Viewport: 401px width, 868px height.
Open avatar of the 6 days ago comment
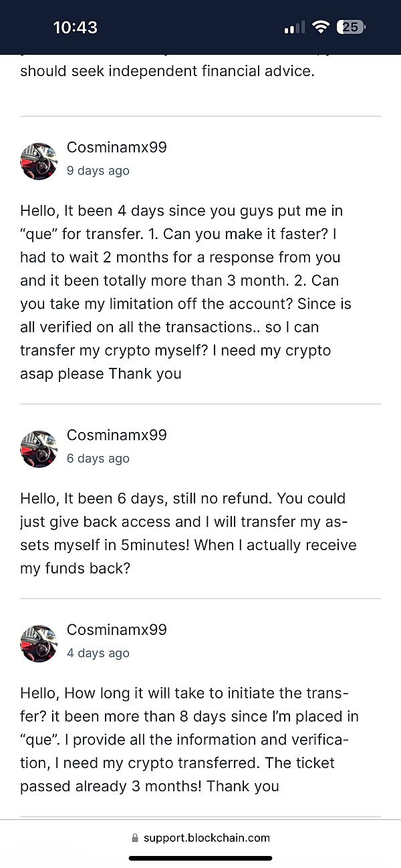39,449
